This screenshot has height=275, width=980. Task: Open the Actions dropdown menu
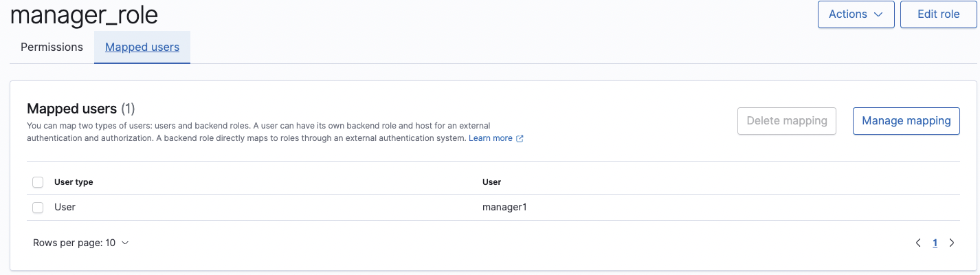(856, 14)
